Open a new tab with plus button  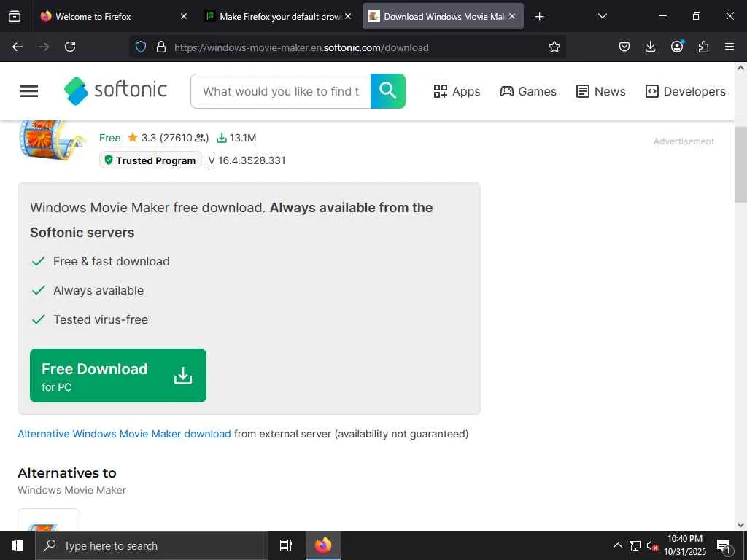[539, 17]
